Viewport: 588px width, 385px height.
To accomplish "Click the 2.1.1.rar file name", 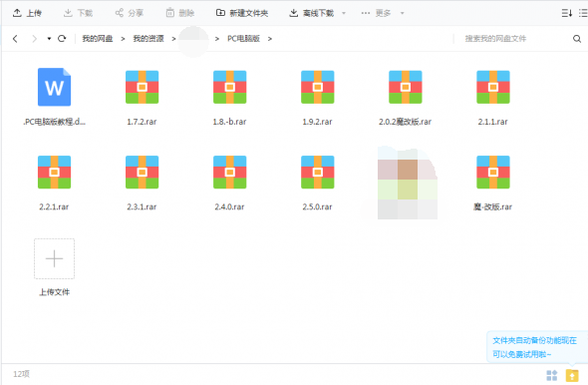I will (492, 122).
